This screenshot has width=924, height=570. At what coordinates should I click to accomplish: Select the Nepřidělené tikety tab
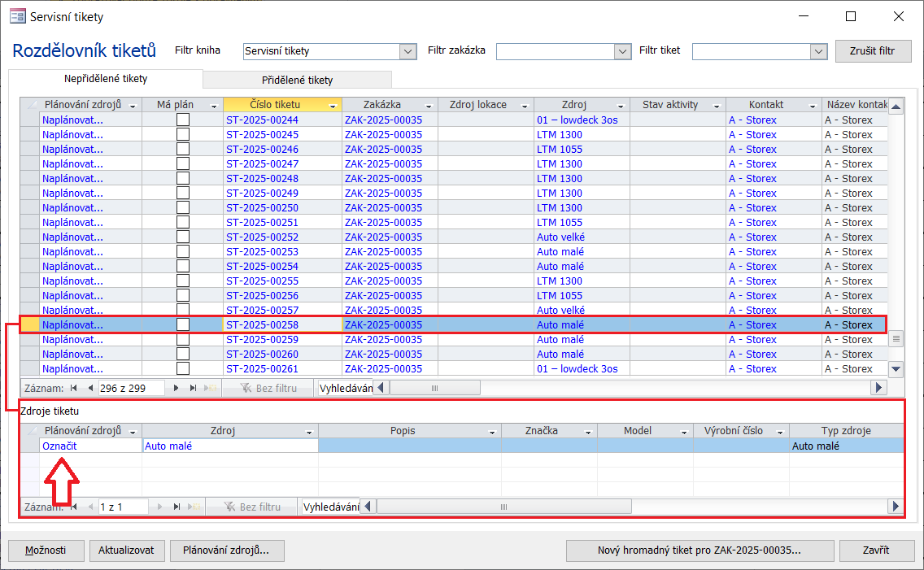(x=106, y=79)
